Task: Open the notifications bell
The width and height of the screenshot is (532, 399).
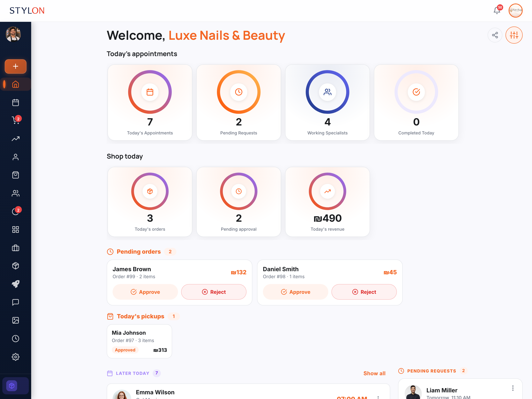Action: pyautogui.click(x=497, y=11)
